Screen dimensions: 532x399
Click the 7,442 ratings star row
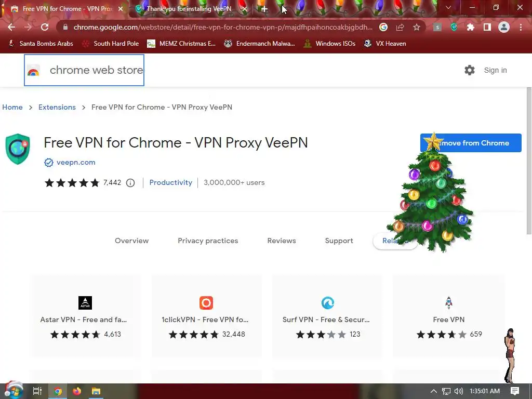pos(72,183)
